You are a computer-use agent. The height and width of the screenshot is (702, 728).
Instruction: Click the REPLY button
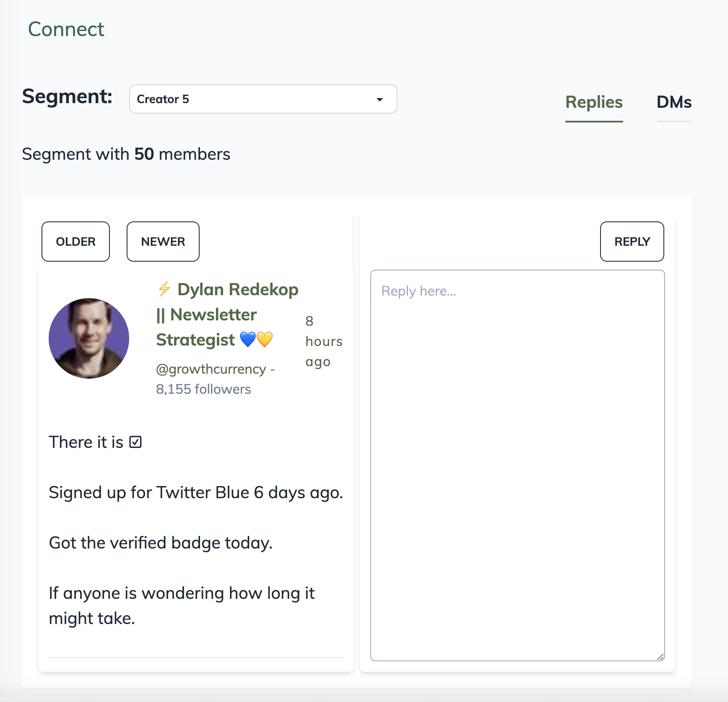click(632, 242)
